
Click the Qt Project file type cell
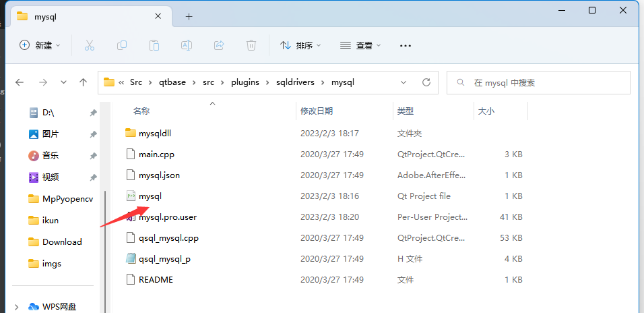424,196
